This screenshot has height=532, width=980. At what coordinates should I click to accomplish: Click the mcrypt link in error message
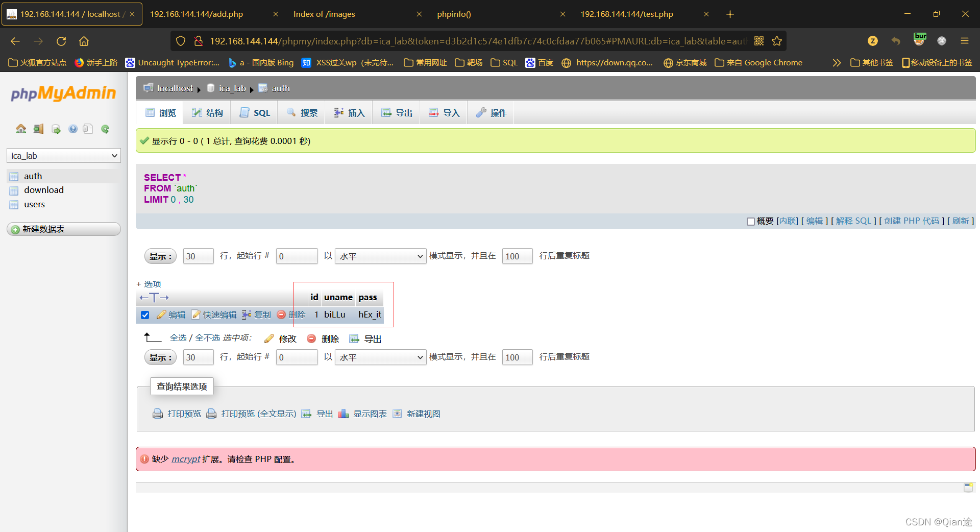186,460
